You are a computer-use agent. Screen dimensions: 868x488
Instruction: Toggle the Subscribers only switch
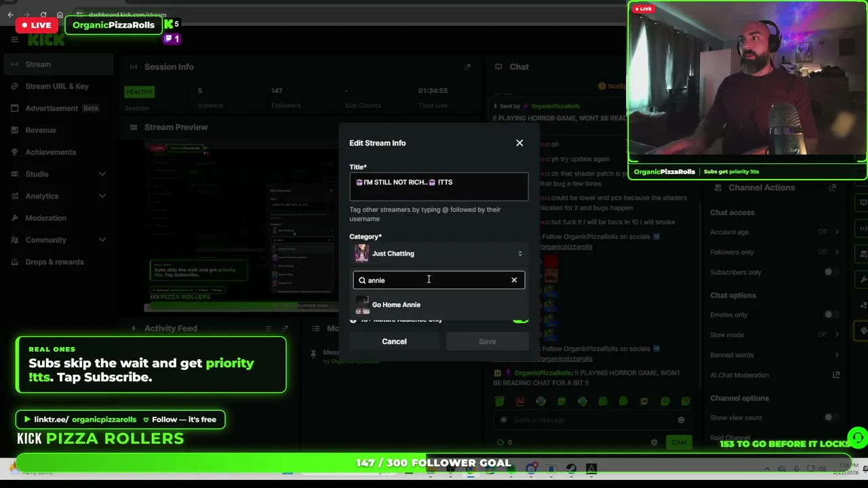[x=832, y=272]
